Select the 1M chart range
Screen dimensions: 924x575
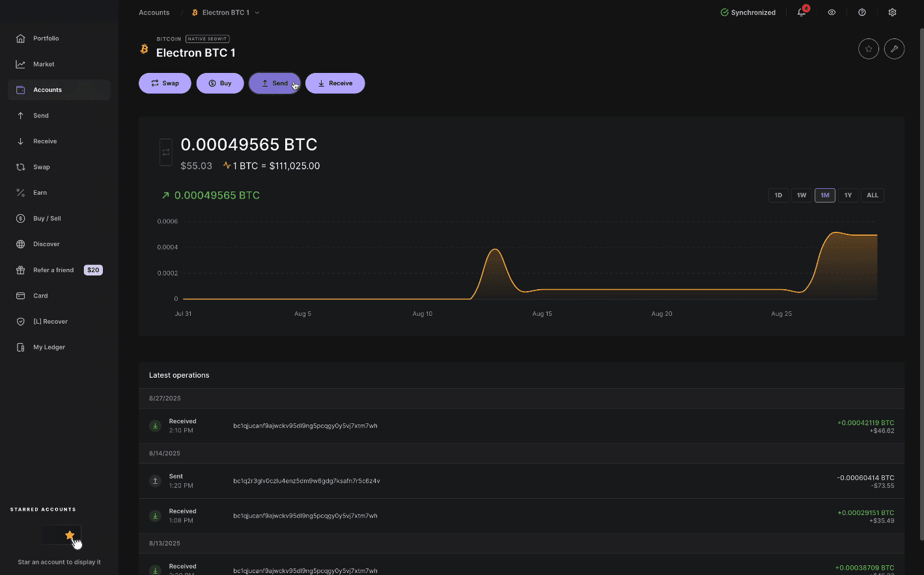point(825,195)
